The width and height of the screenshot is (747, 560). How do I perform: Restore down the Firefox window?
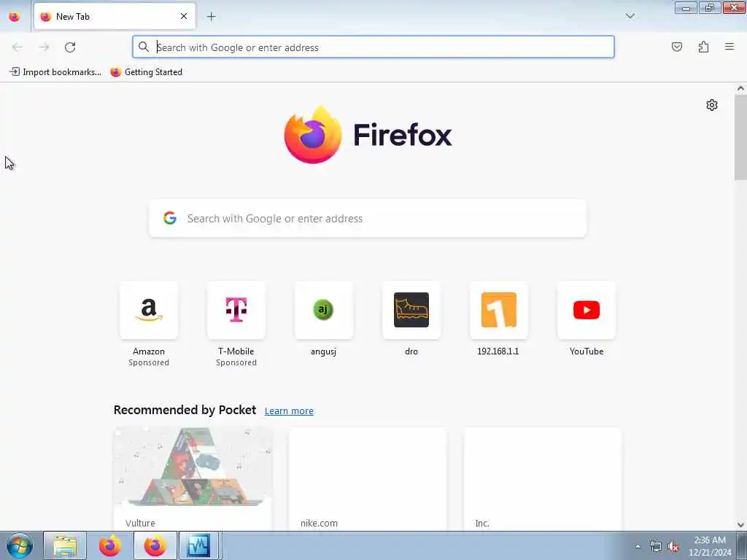[710, 7]
